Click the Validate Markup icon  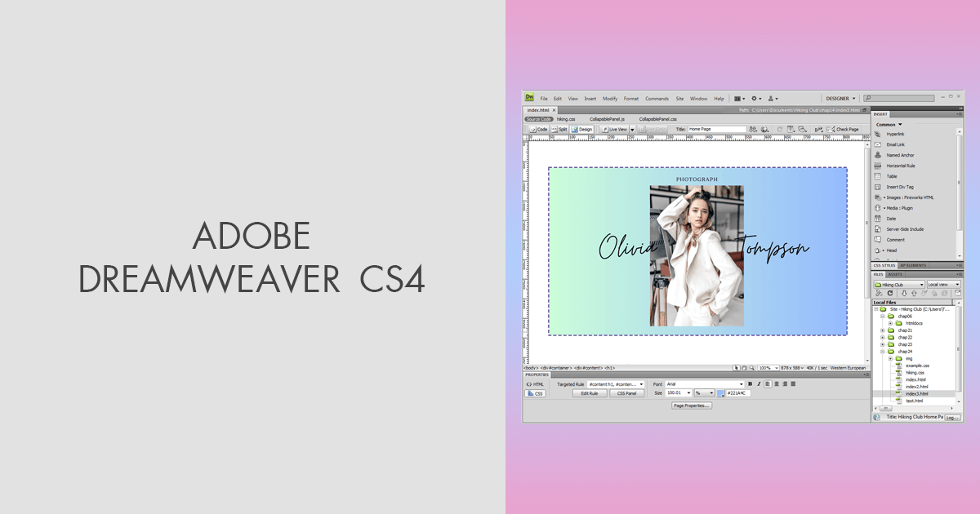coord(820,129)
